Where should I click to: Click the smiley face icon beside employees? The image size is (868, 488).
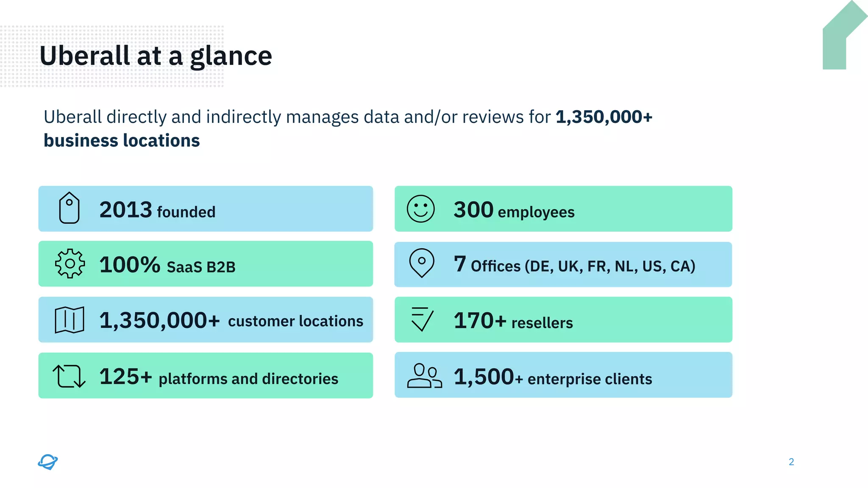tap(420, 209)
